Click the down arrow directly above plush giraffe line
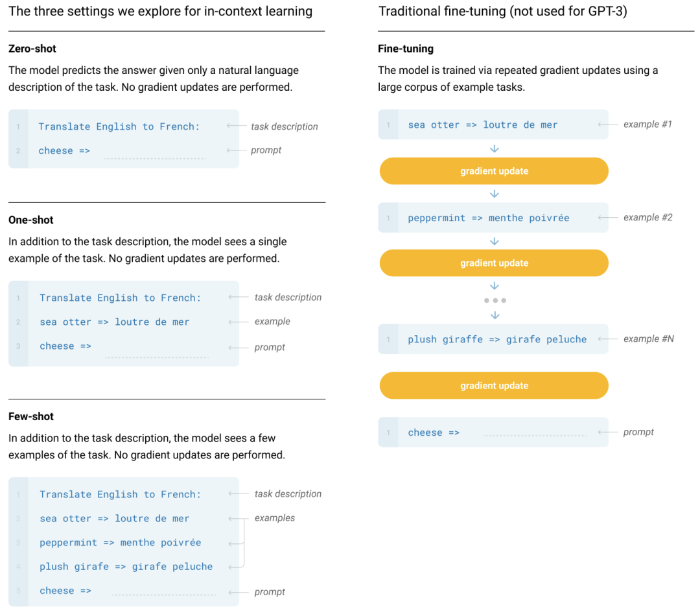 495,315
